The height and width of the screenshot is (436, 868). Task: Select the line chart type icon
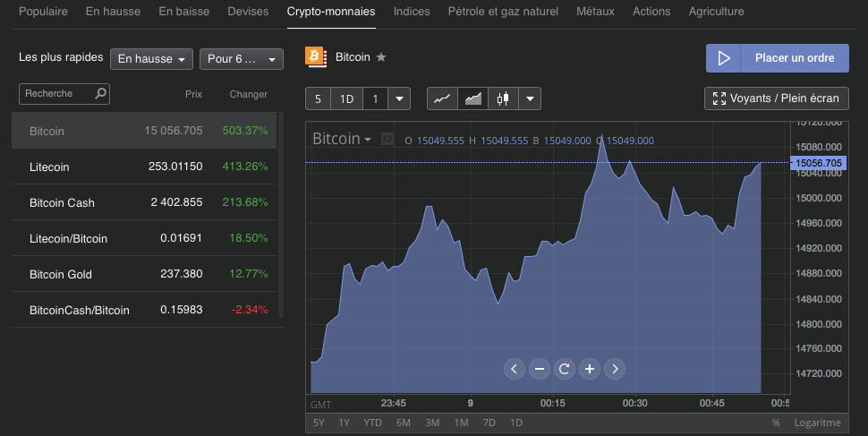pyautogui.click(x=442, y=98)
